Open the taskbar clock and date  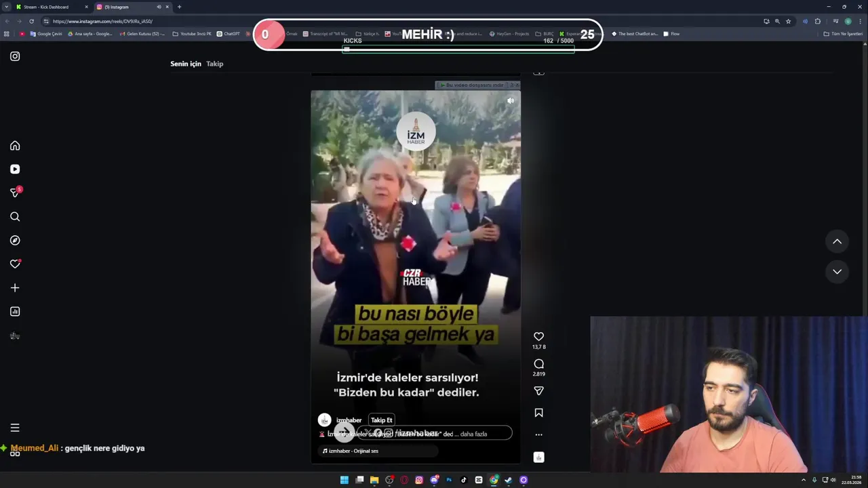click(851, 480)
